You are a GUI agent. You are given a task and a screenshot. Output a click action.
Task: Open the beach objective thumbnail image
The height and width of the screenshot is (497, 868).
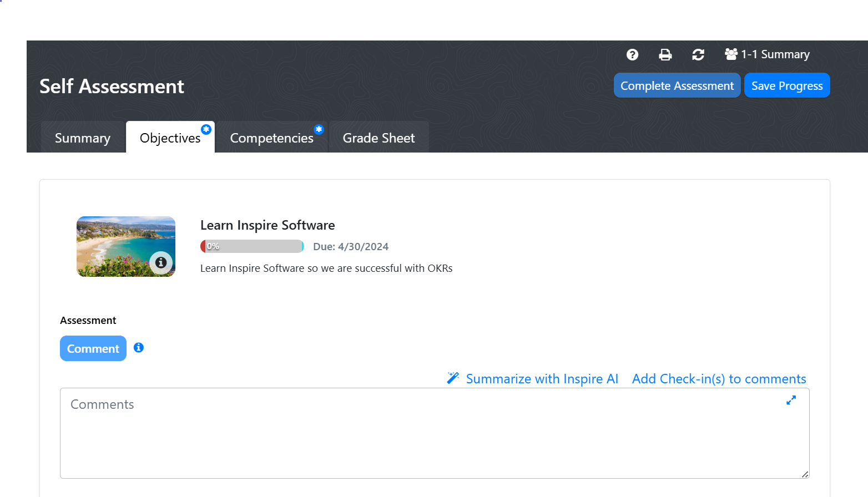[x=126, y=246]
